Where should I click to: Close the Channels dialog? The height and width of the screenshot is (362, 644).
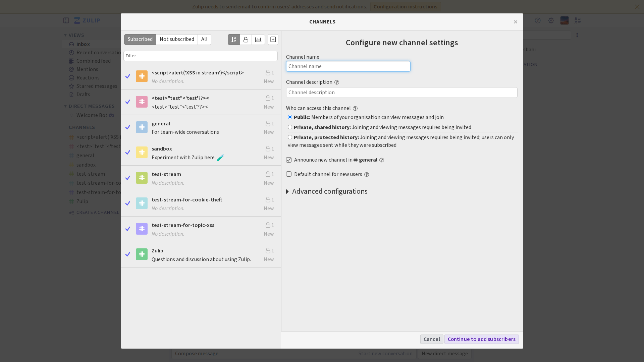point(516,22)
